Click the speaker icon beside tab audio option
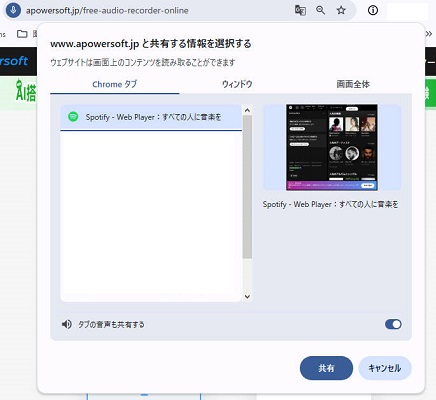The height and width of the screenshot is (400, 436). click(x=67, y=324)
